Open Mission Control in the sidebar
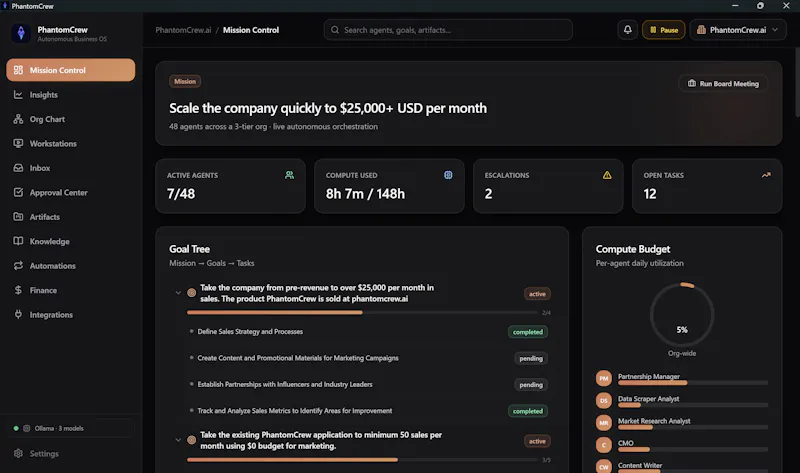The image size is (800, 473). [70, 70]
